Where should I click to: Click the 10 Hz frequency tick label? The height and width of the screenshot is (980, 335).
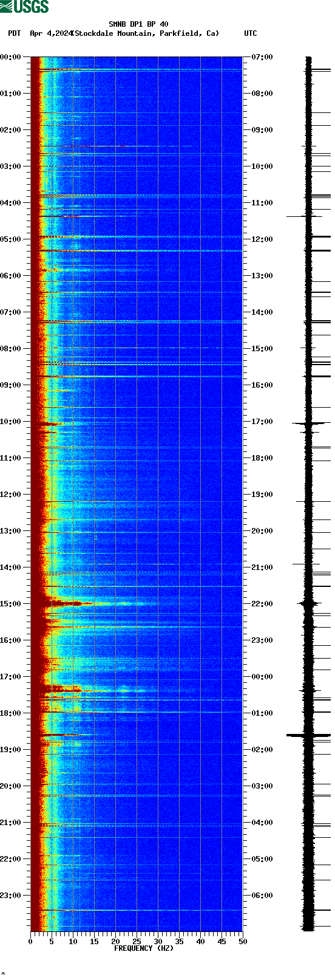73,942
